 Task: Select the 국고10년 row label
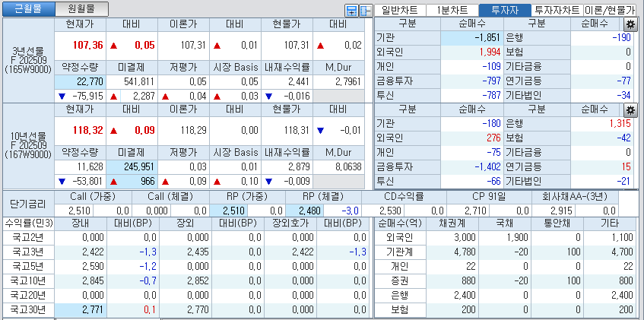point(28,281)
